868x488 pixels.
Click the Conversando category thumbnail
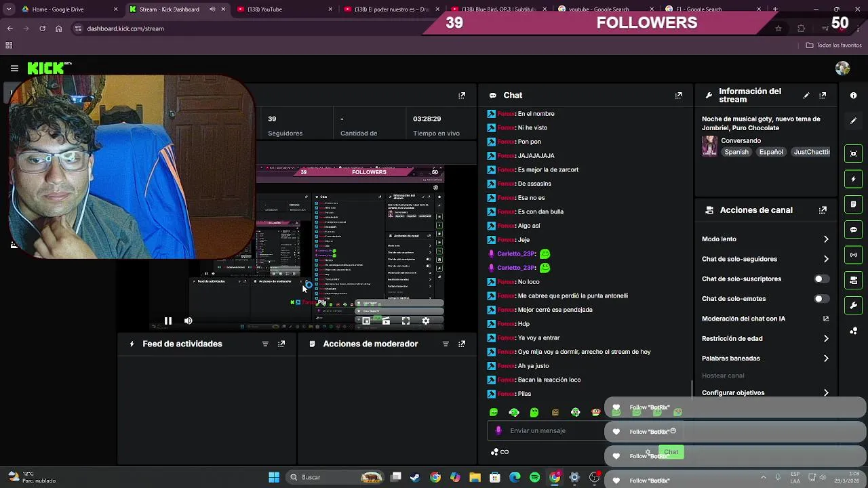pyautogui.click(x=709, y=146)
